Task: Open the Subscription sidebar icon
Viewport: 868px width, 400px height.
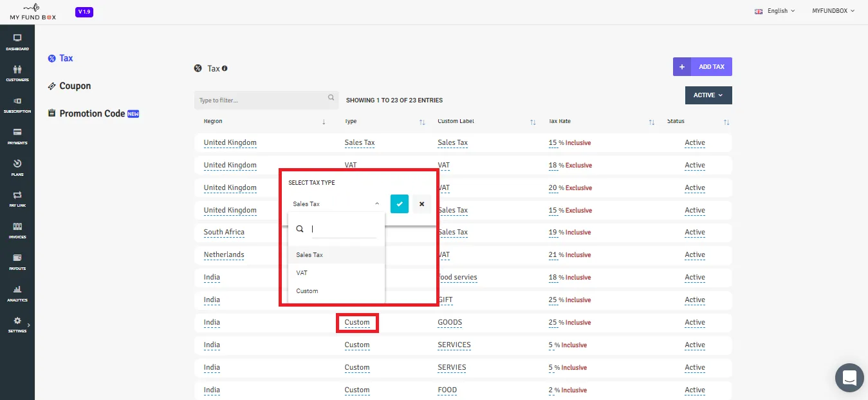Action: click(17, 104)
